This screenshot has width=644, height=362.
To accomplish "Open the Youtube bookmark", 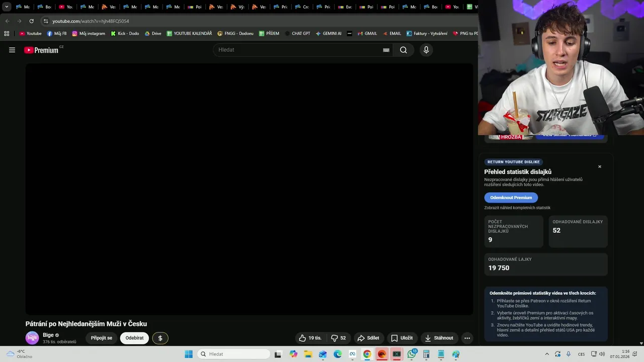I will (x=31, y=34).
